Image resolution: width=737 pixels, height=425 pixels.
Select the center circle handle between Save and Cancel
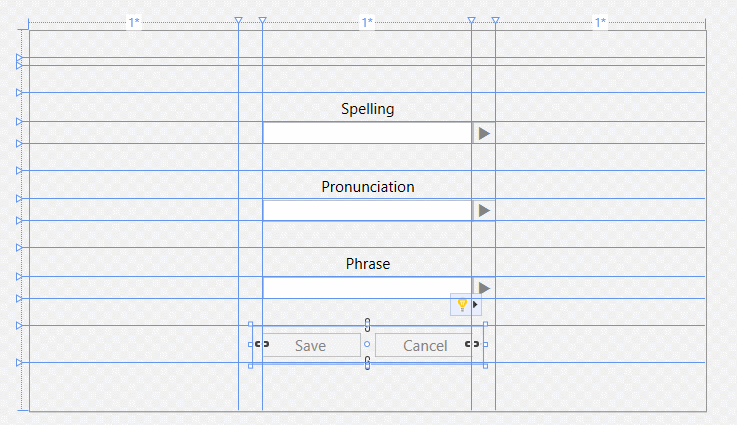click(367, 345)
